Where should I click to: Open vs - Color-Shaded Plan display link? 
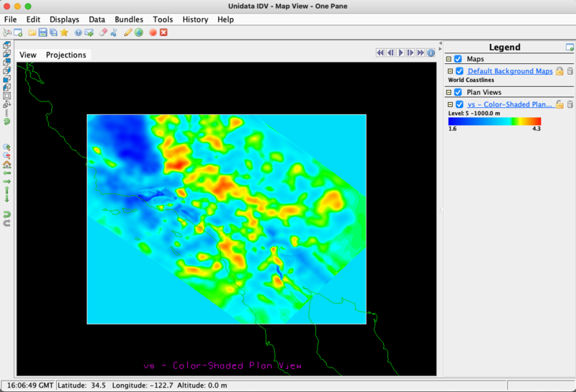point(510,104)
